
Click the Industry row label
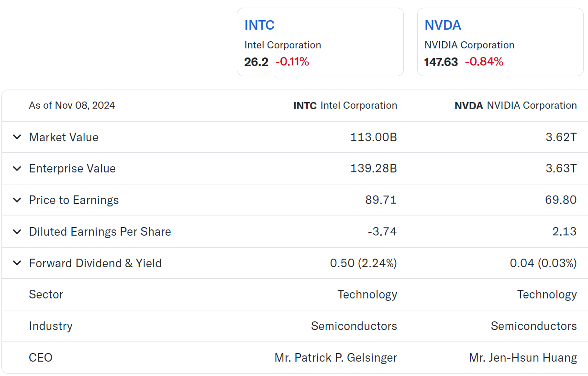[x=51, y=326]
